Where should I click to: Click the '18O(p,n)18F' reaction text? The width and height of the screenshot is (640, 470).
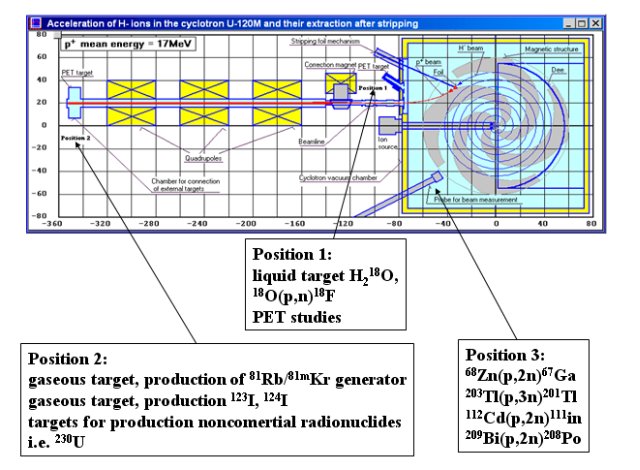tap(294, 296)
